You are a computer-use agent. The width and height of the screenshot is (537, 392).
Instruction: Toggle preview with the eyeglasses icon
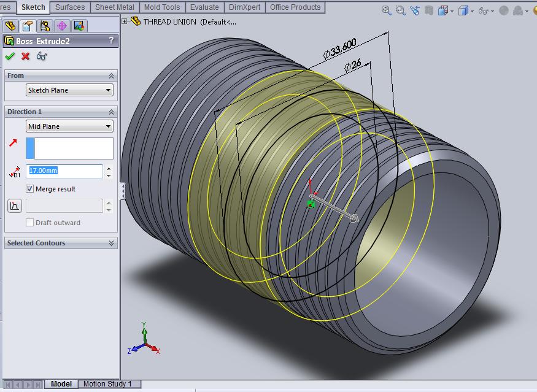point(41,55)
